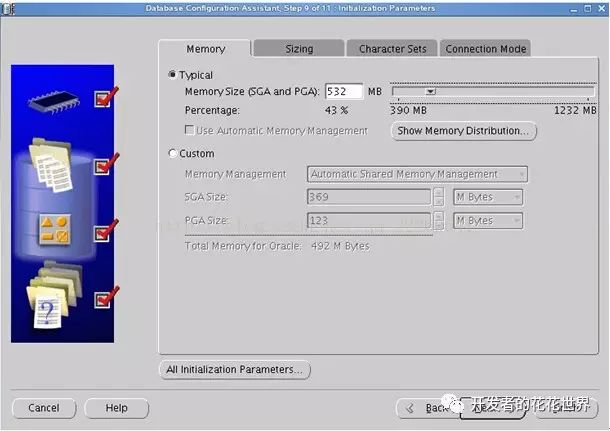The height and width of the screenshot is (431, 610).
Task: Click the Memory Size input field
Action: 344,91
